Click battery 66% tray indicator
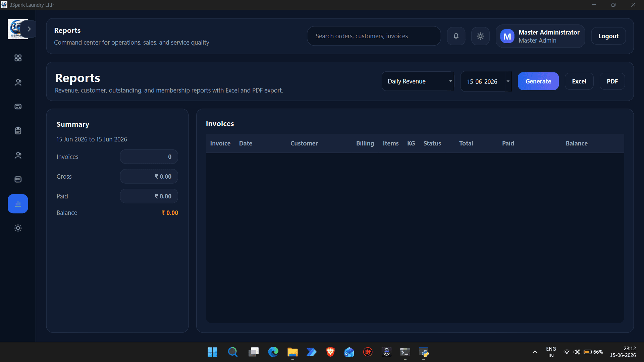644x362 pixels. pos(593,352)
